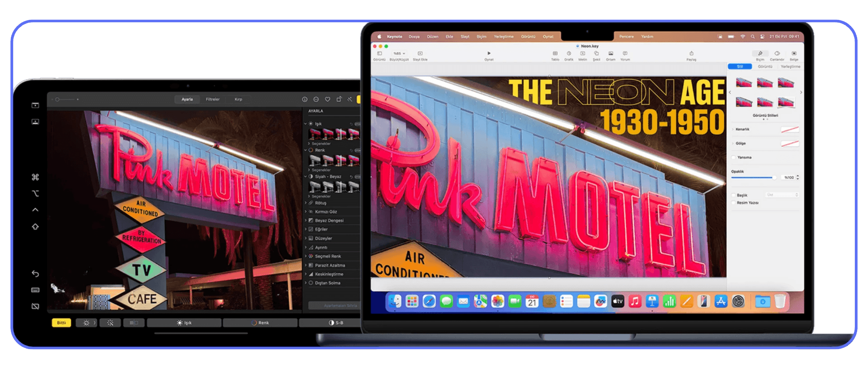Expand the Kenarlık section

pos(733,129)
